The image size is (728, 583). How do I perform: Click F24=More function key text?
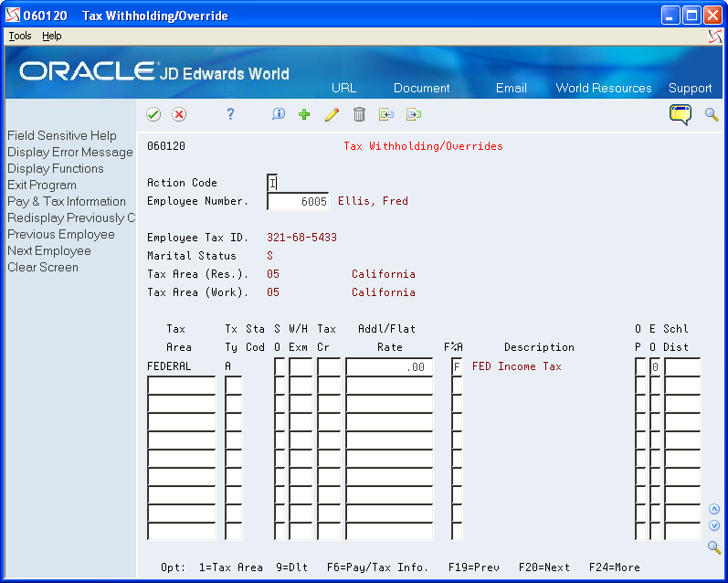[614, 567]
